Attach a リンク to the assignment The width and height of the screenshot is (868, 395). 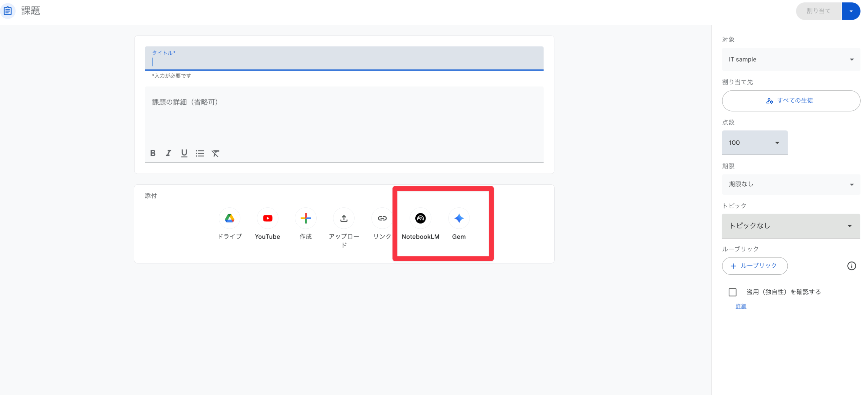click(x=381, y=218)
